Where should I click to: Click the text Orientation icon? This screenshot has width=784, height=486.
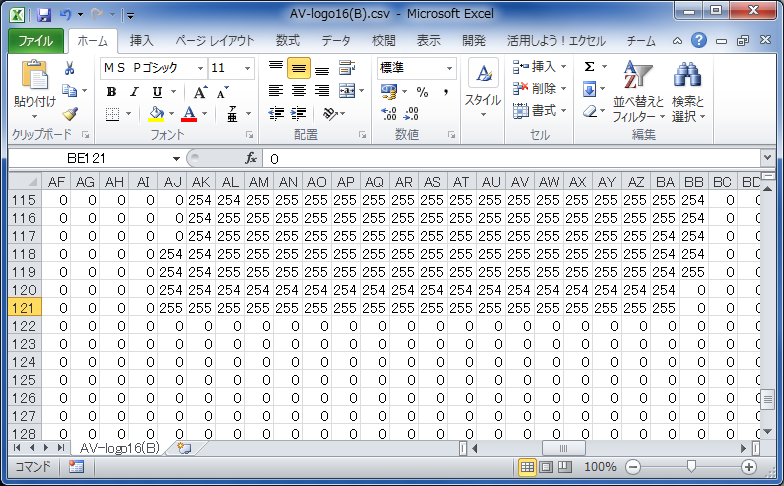330,114
